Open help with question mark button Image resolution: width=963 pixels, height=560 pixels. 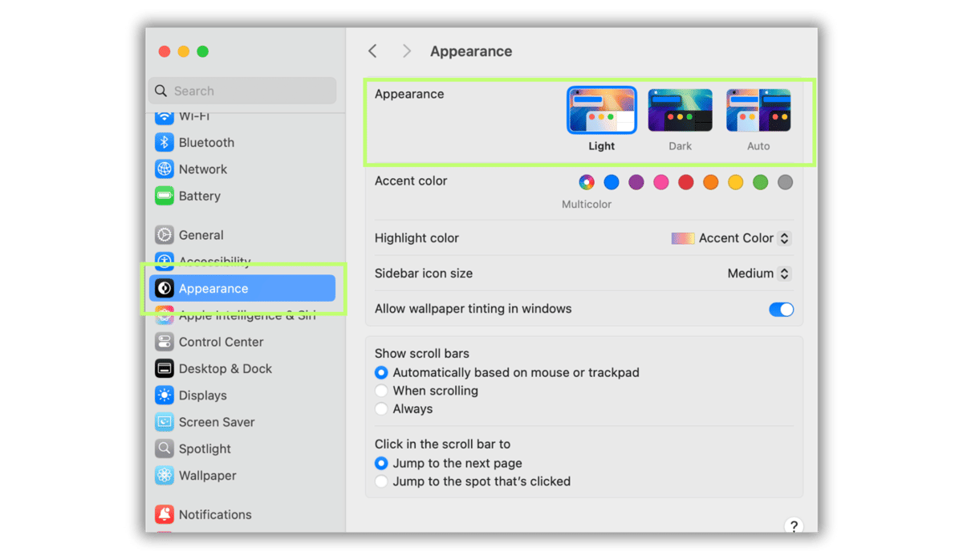coord(794,526)
